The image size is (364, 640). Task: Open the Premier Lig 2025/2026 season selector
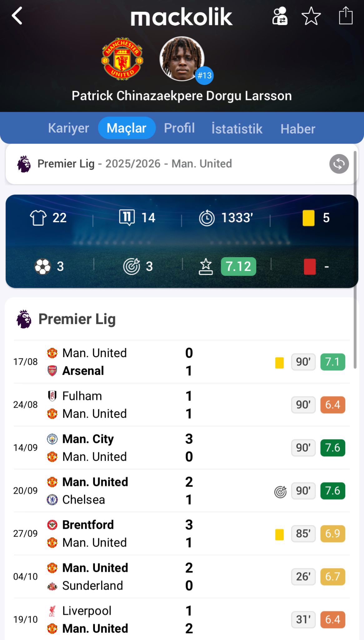tap(134, 164)
